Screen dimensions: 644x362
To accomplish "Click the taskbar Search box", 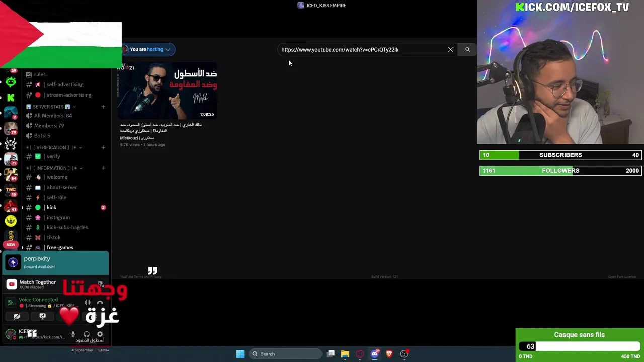I will [x=284, y=354].
